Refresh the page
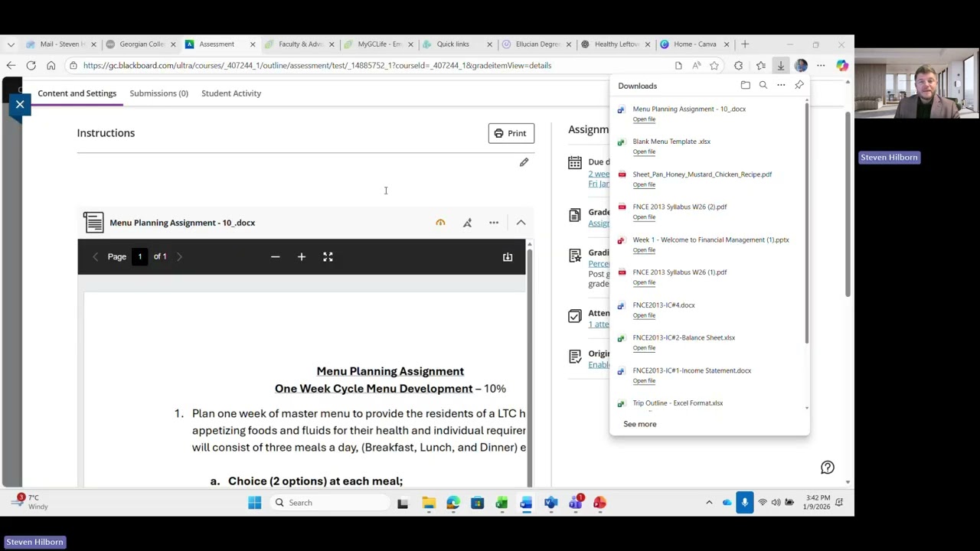The height and width of the screenshot is (551, 980). tap(31, 66)
